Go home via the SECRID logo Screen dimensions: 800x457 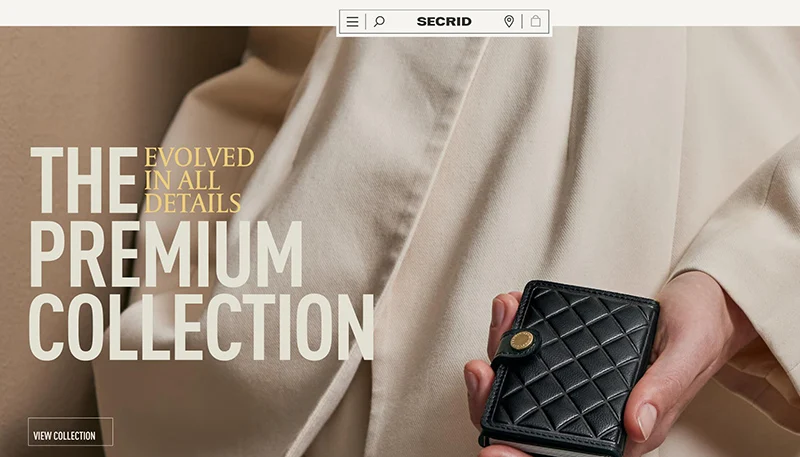444,21
